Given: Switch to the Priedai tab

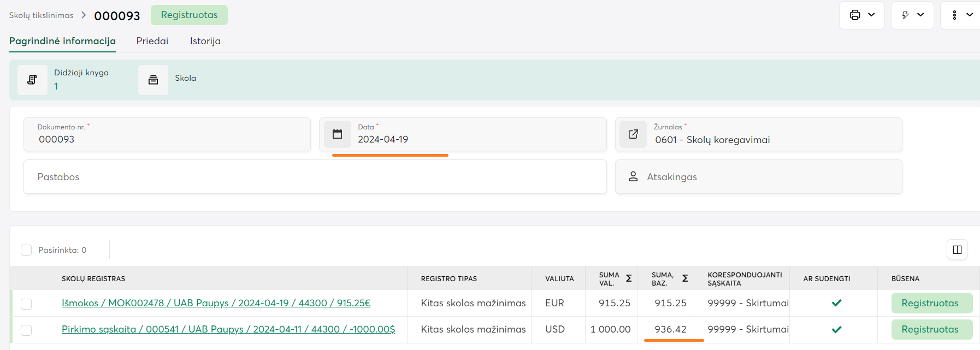Looking at the screenshot, I should (x=152, y=41).
